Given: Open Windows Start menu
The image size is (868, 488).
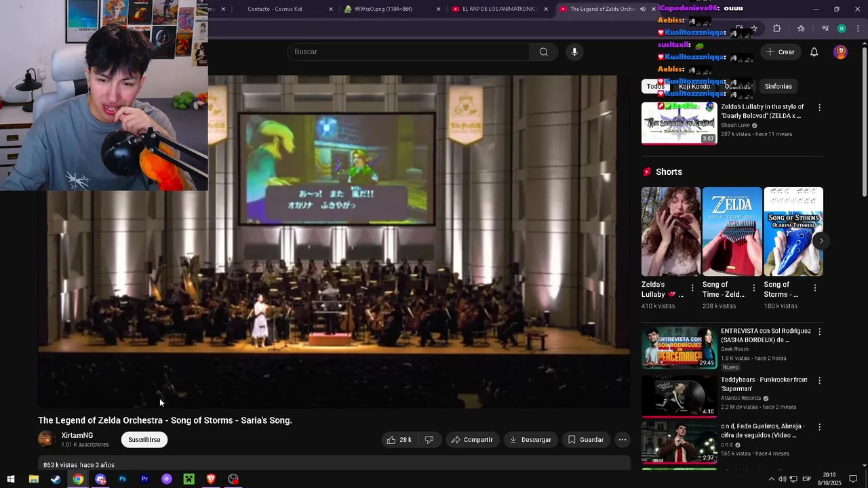Looking at the screenshot, I should [11, 479].
